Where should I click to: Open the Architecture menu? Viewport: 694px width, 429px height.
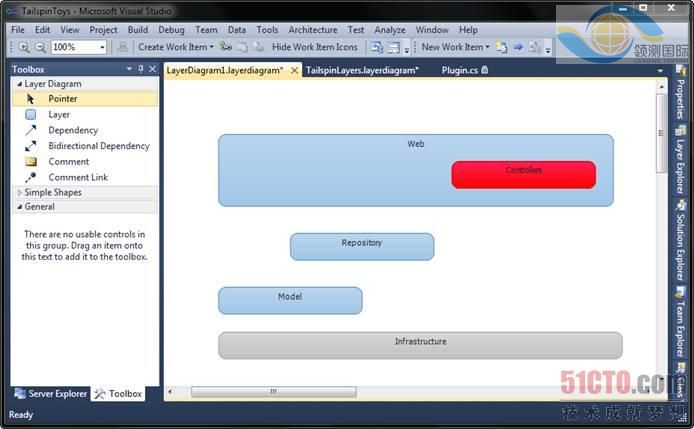pyautogui.click(x=312, y=30)
